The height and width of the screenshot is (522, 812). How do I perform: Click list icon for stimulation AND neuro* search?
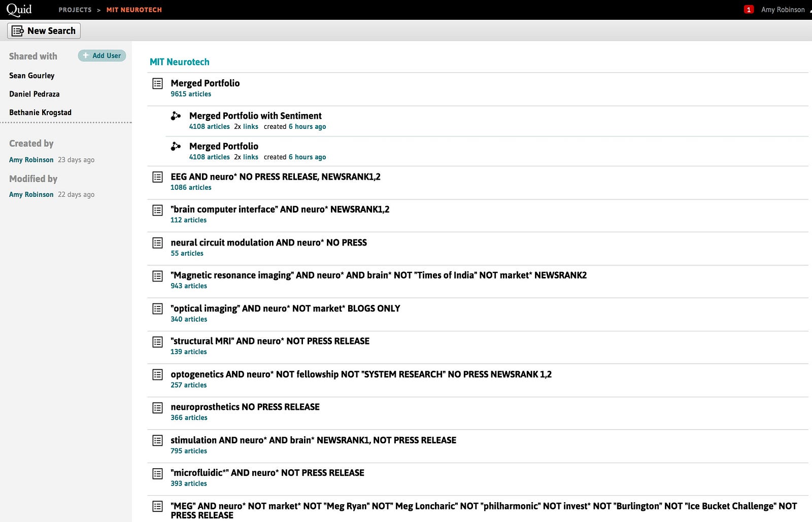pyautogui.click(x=158, y=441)
